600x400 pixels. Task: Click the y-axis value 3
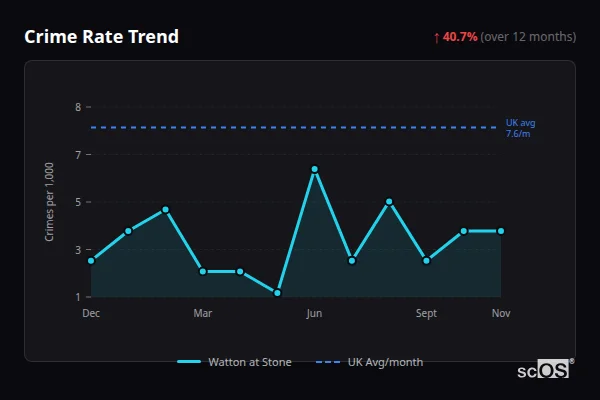click(x=78, y=250)
